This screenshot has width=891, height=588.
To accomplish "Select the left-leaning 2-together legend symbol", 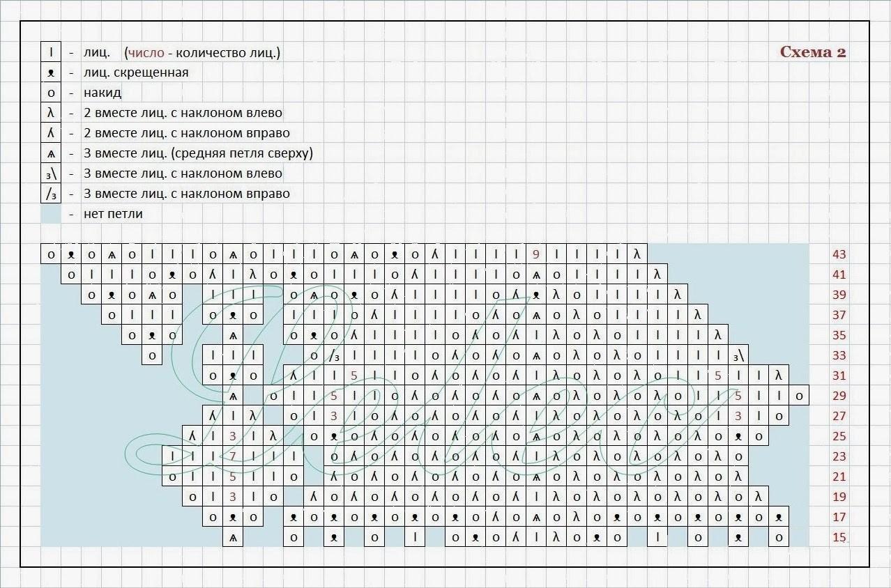I will point(51,113).
